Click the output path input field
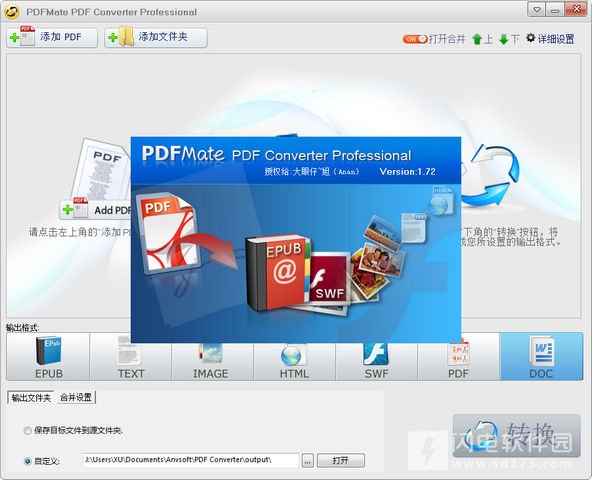 (x=191, y=460)
